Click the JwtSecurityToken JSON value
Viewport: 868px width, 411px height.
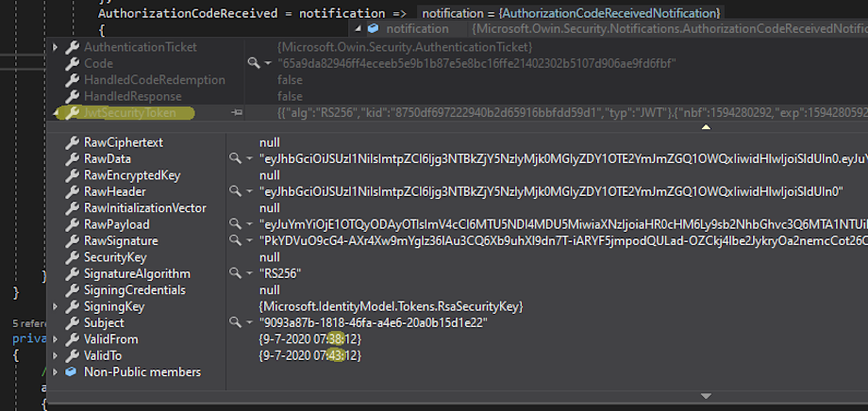(573, 113)
